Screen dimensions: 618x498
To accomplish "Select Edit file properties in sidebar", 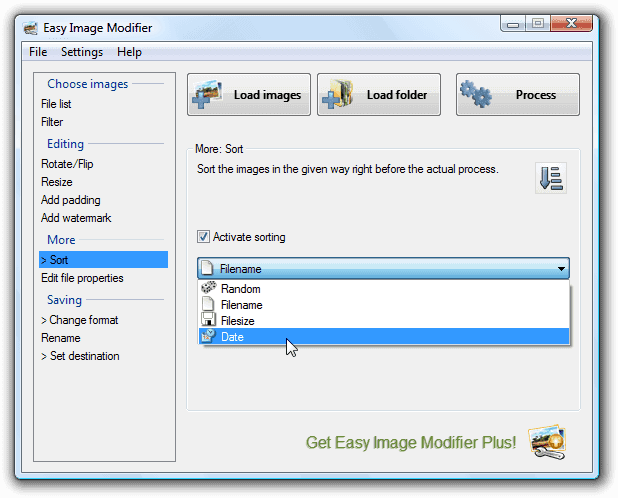I will [x=82, y=278].
